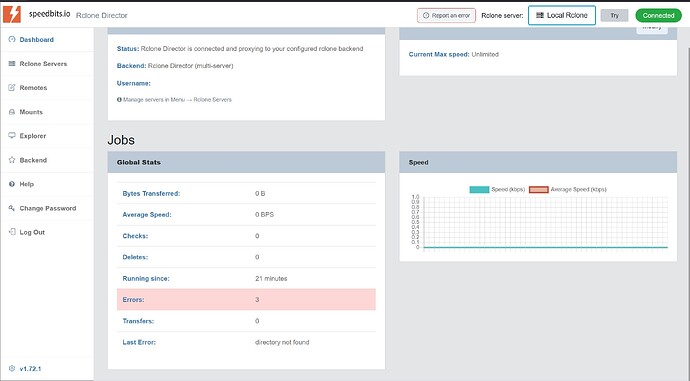Click the Last Error text directory not found

[282, 342]
